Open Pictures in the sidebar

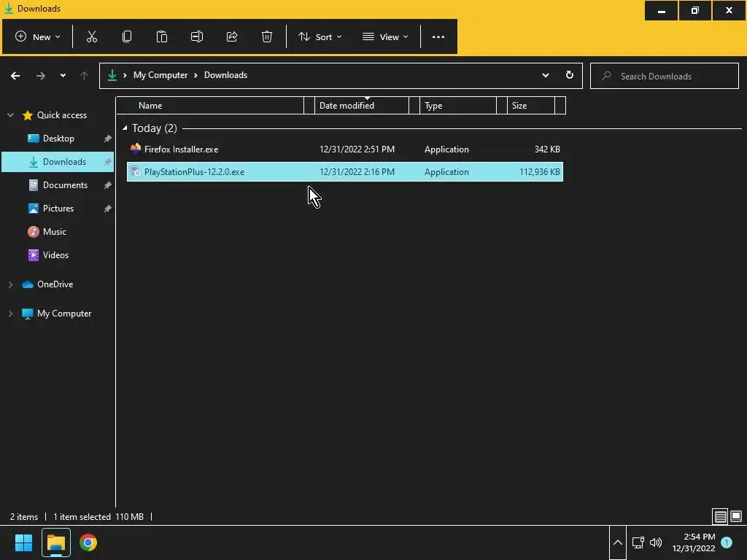(x=58, y=209)
